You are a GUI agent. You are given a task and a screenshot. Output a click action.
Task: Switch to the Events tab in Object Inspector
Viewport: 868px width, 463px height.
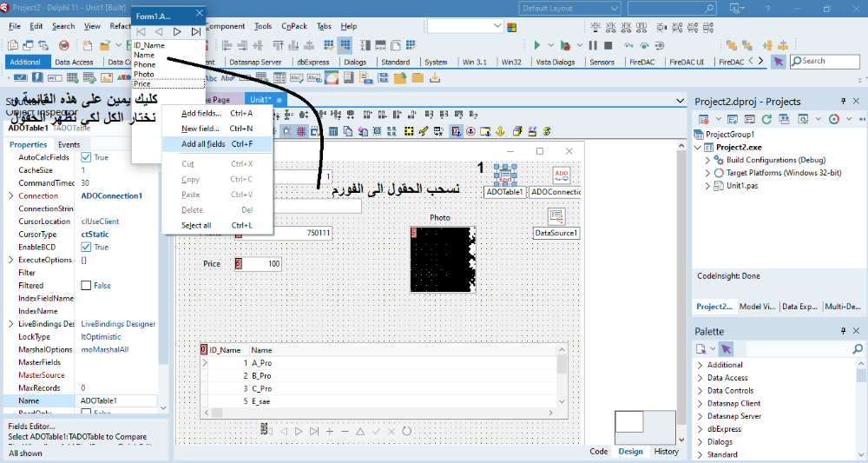(69, 144)
